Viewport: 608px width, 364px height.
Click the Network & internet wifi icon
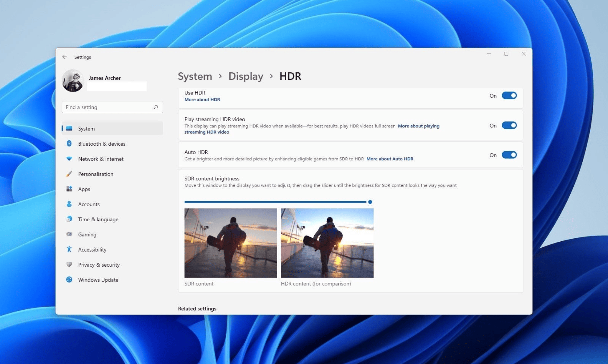click(69, 159)
